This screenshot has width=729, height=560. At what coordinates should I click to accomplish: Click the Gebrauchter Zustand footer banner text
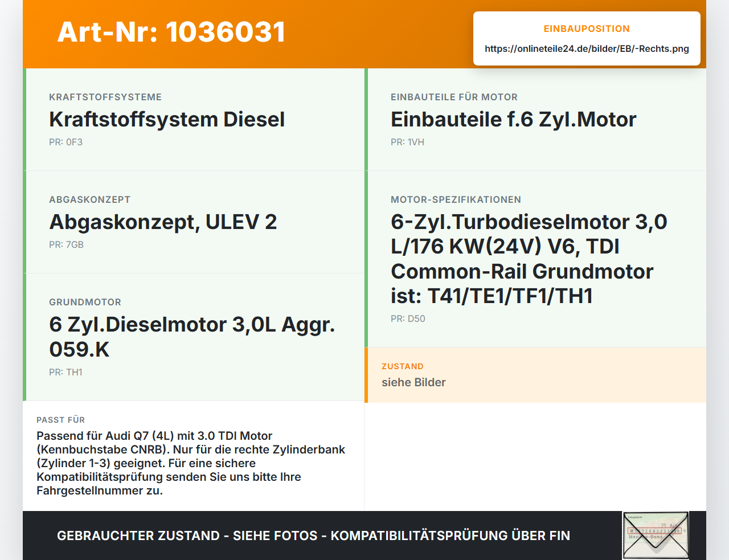tap(313, 536)
